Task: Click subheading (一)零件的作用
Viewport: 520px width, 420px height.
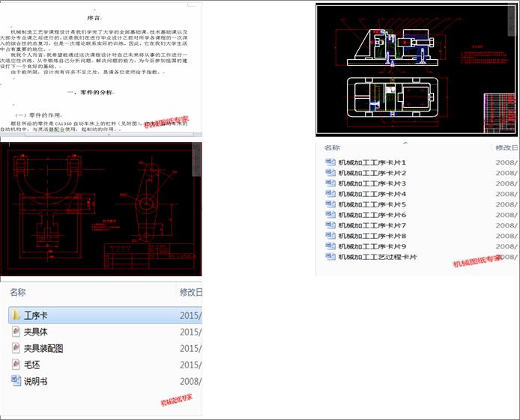Action: (37, 115)
